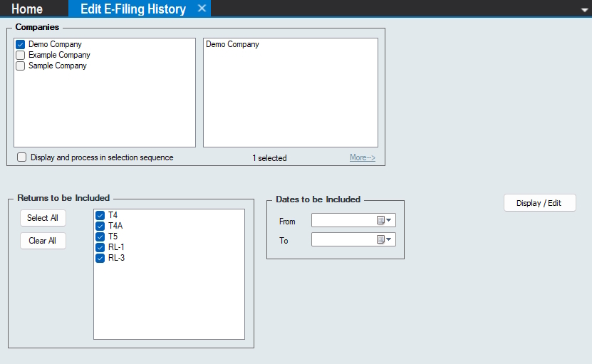Check the Example Company checkbox

coord(21,55)
